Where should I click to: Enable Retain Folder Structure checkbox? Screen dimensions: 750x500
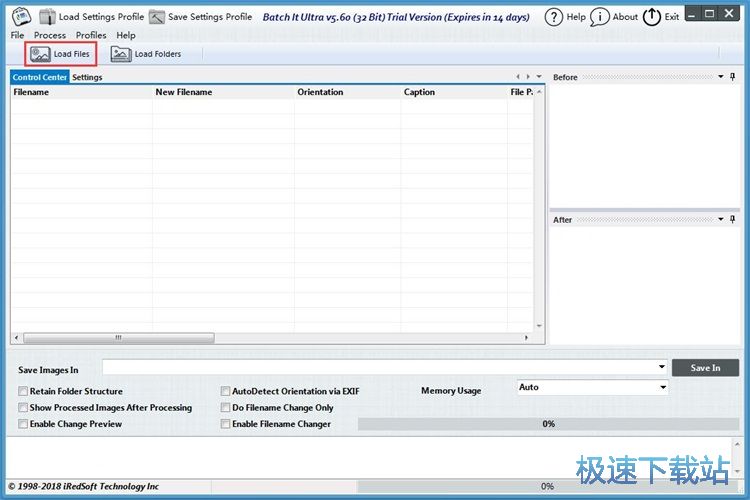pyautogui.click(x=23, y=391)
